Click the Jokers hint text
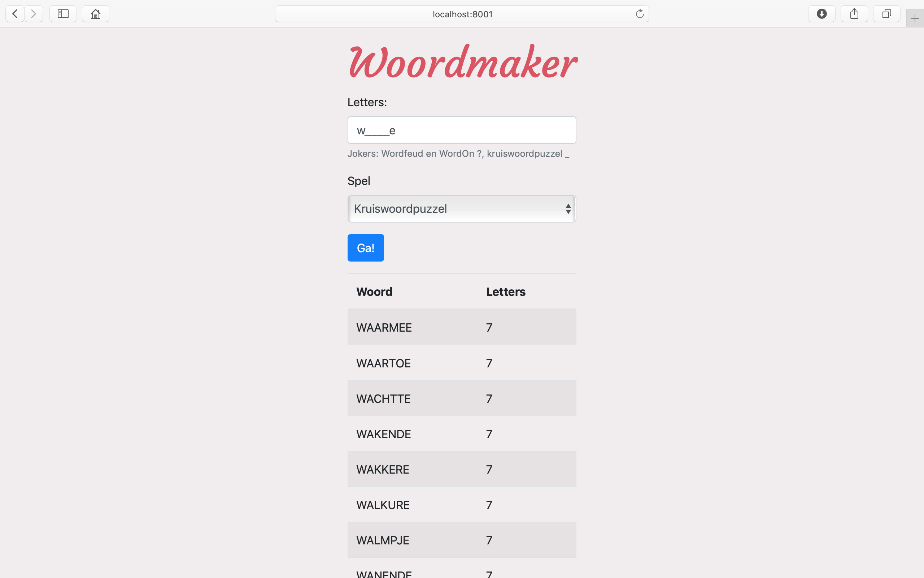The image size is (924, 578). [x=458, y=154]
